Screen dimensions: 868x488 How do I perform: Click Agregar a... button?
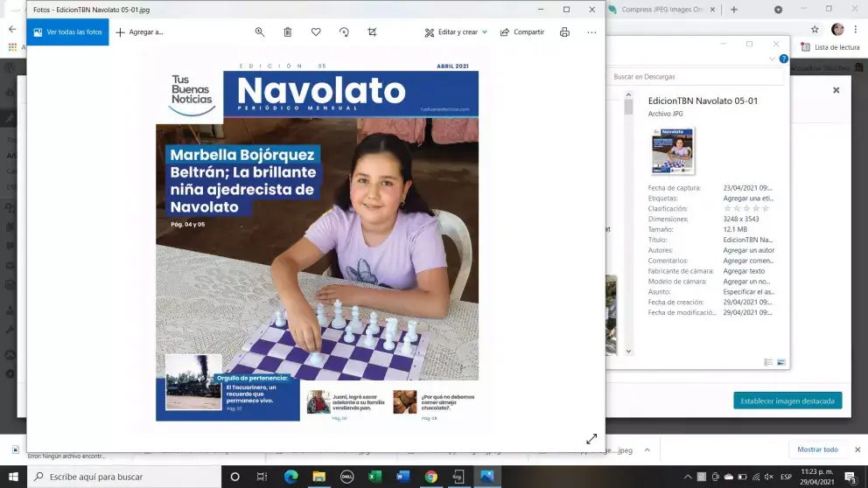139,32
